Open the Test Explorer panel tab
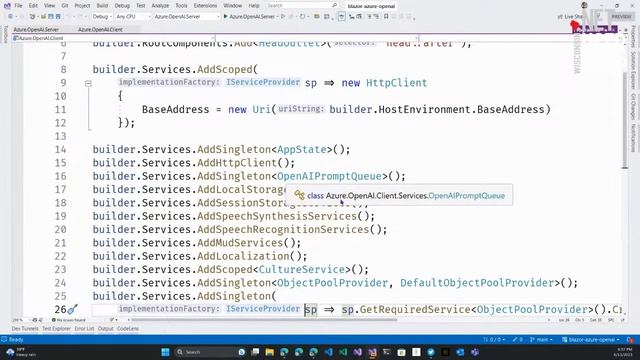The width and height of the screenshot is (640, 360). tap(56, 329)
